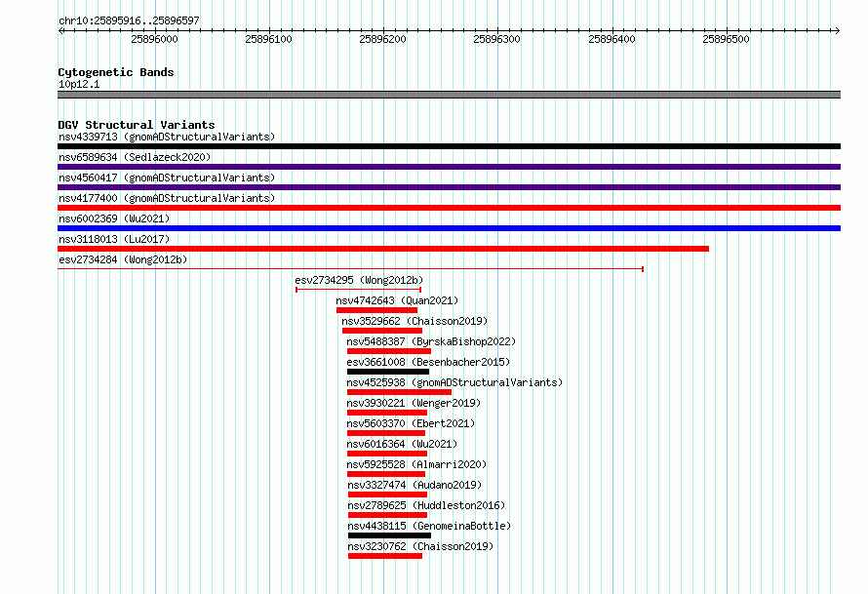Open esv3661008 (Besenbacher2015) variant label
868x594 pixels.
(x=428, y=362)
